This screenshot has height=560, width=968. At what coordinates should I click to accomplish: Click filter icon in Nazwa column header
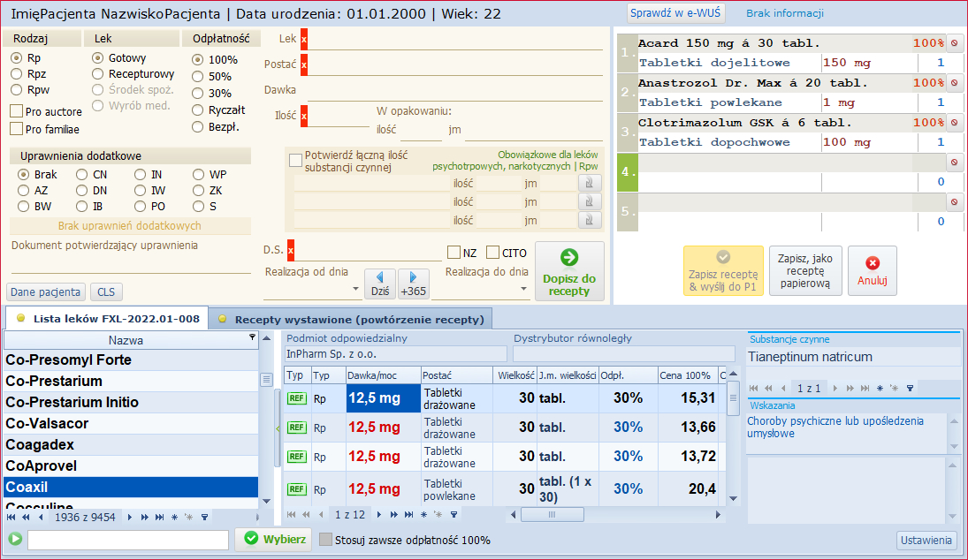pos(252,338)
